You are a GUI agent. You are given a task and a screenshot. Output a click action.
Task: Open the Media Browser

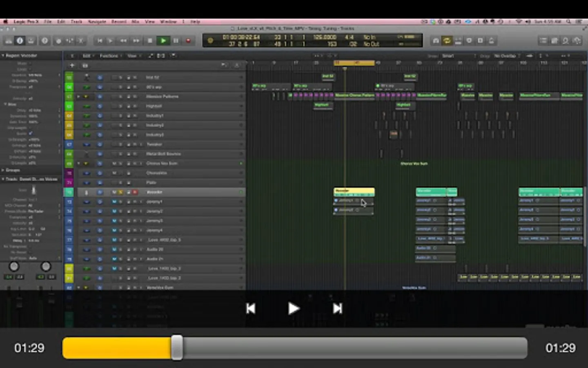click(x=577, y=41)
